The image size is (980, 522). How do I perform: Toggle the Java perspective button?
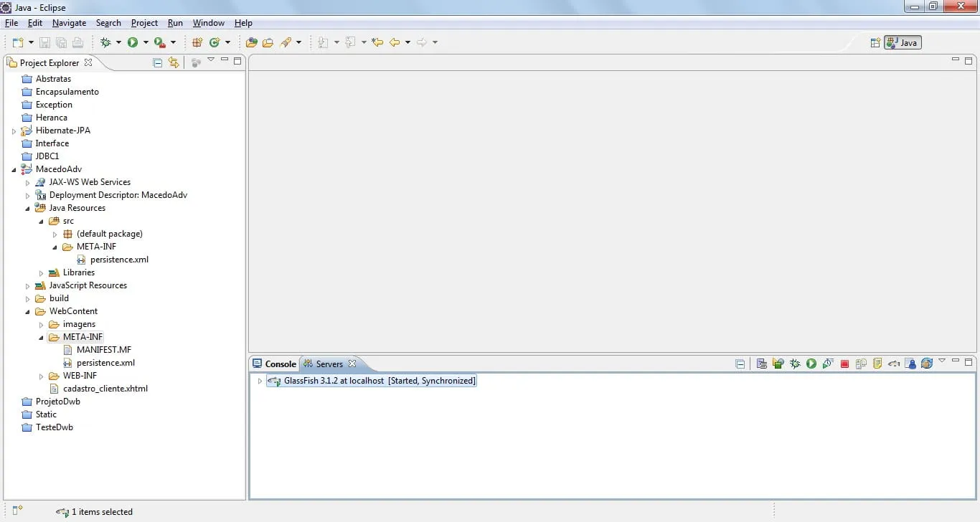[903, 43]
